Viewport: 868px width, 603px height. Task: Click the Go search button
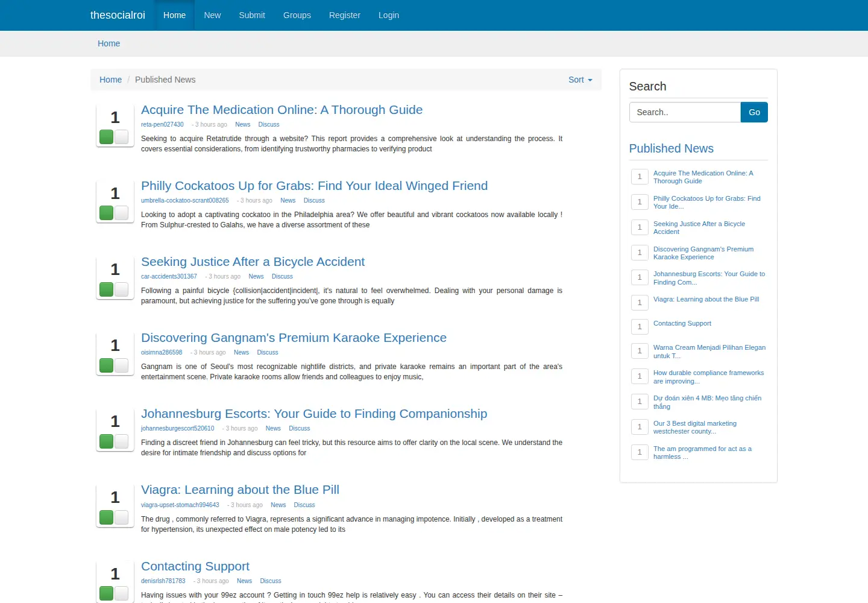coord(754,112)
